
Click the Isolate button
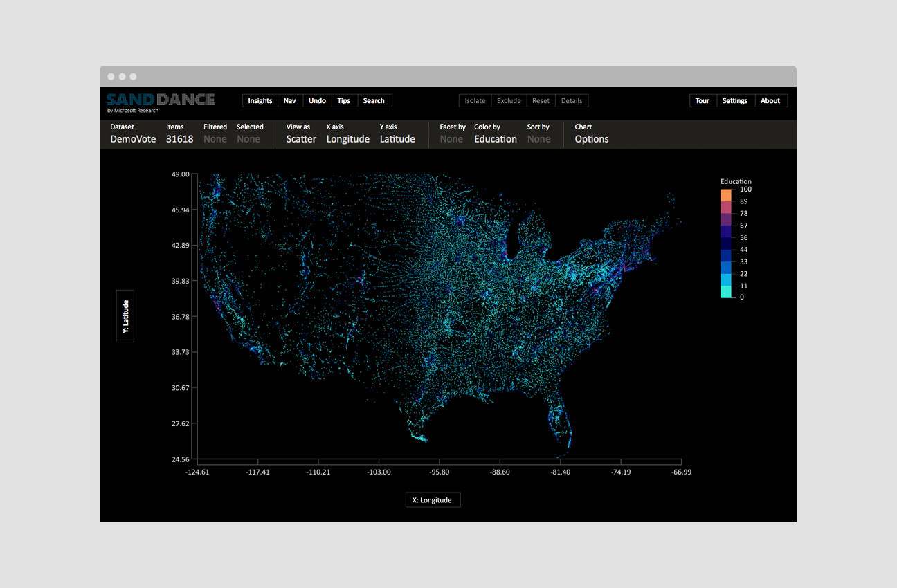(x=475, y=101)
